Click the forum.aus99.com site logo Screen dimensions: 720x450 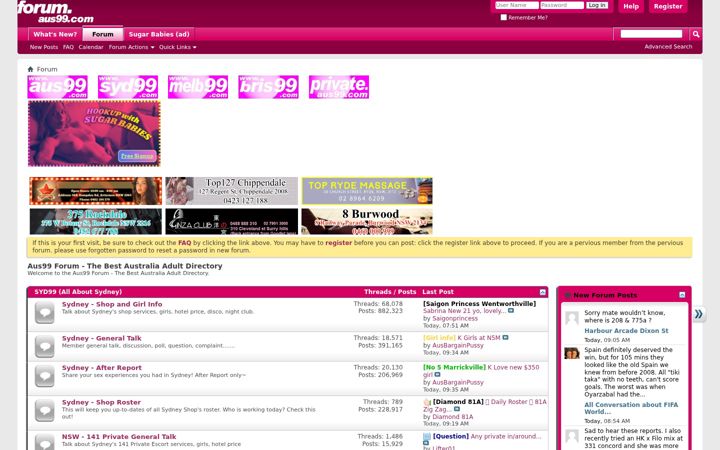(x=56, y=12)
